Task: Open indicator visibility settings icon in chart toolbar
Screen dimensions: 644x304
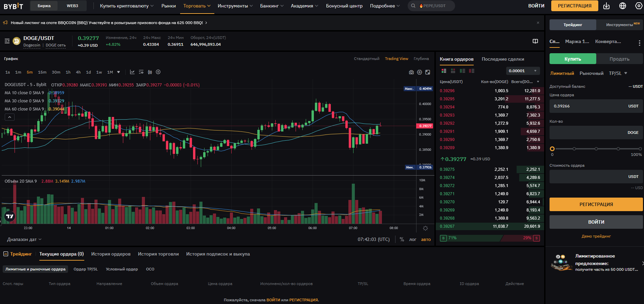Action: (141, 72)
